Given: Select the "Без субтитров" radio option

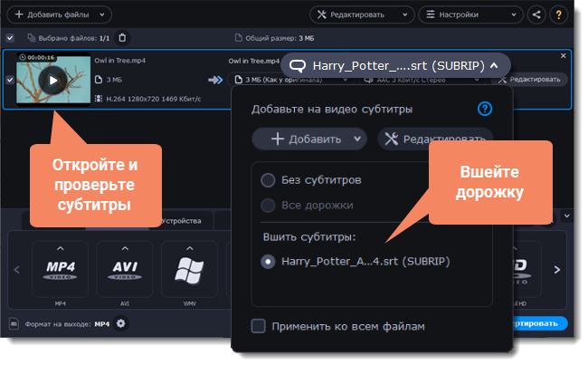Looking at the screenshot, I should (268, 180).
